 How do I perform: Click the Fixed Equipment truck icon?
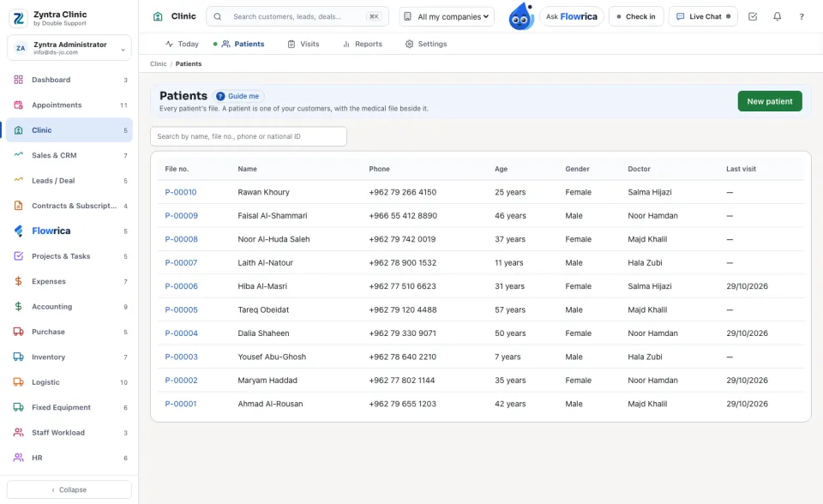click(18, 407)
